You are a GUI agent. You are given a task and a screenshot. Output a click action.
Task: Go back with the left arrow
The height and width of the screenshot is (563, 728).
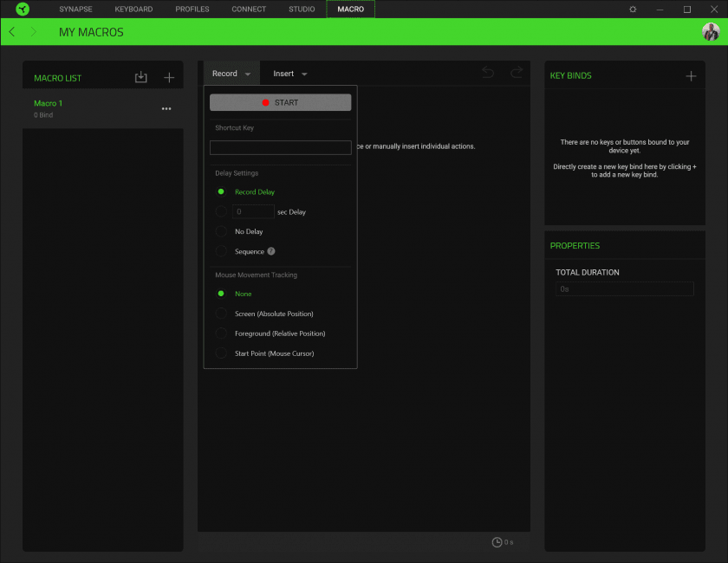tap(12, 31)
